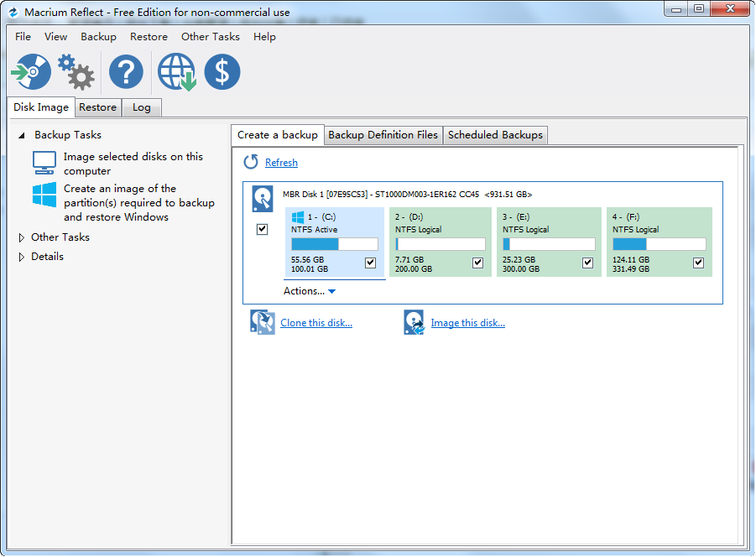
Task: Click the Clone this disk link
Action: [x=315, y=323]
